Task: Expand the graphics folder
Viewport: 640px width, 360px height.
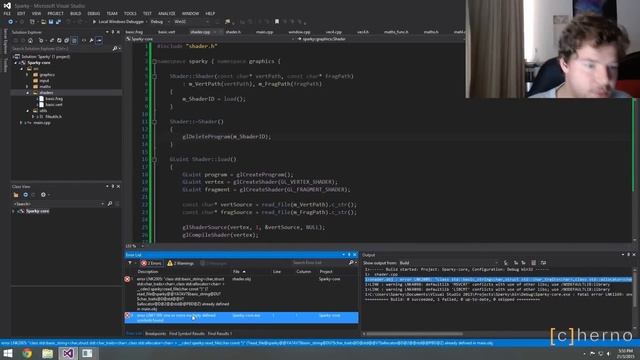Action: [28, 75]
